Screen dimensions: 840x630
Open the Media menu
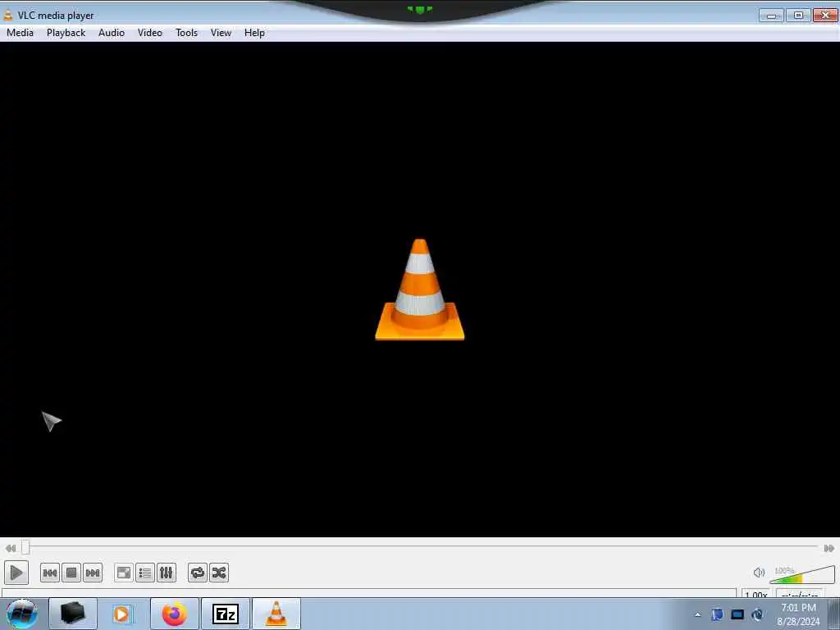click(21, 33)
